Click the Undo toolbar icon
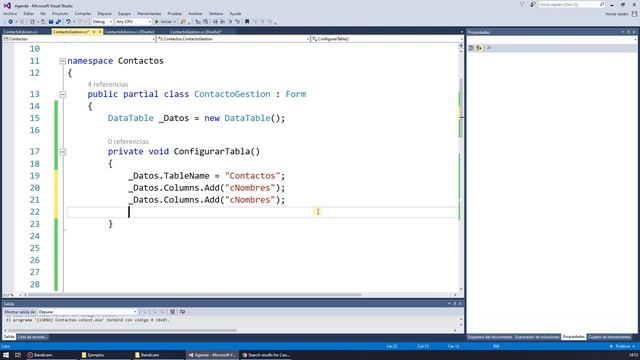The height and width of the screenshot is (360, 640). click(x=68, y=22)
